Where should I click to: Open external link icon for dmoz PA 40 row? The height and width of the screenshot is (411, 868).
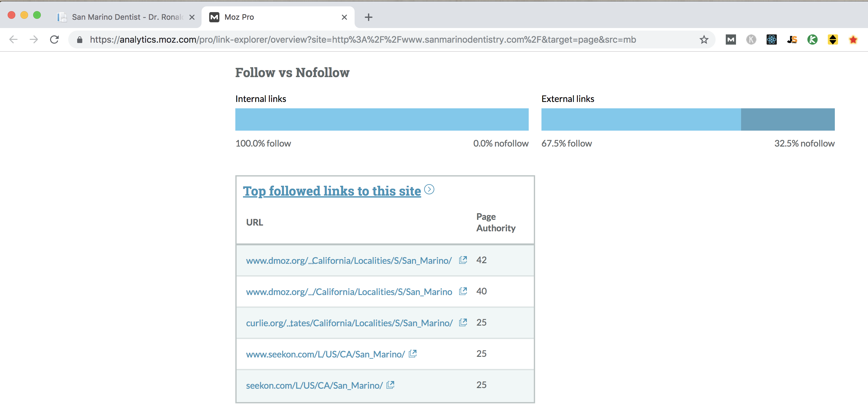[463, 291]
